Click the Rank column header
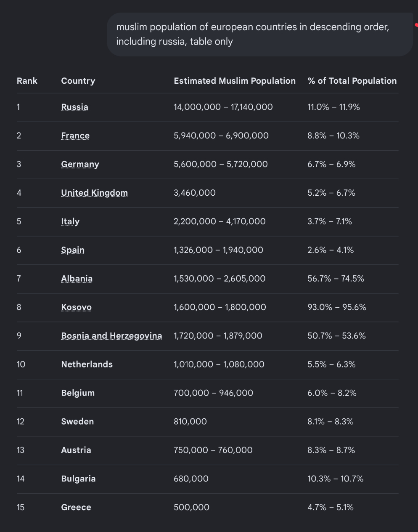The image size is (418, 532). [x=27, y=81]
